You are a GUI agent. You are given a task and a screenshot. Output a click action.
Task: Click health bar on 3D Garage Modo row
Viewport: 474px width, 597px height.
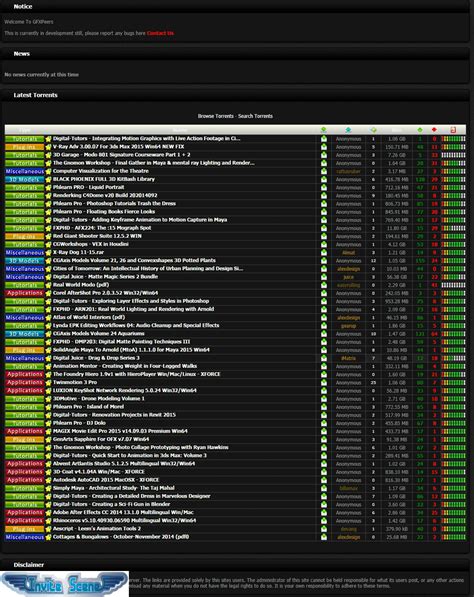(x=453, y=155)
